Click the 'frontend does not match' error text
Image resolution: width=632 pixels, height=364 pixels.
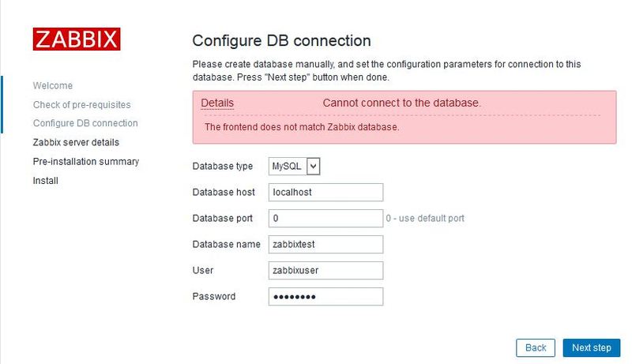coord(302,127)
